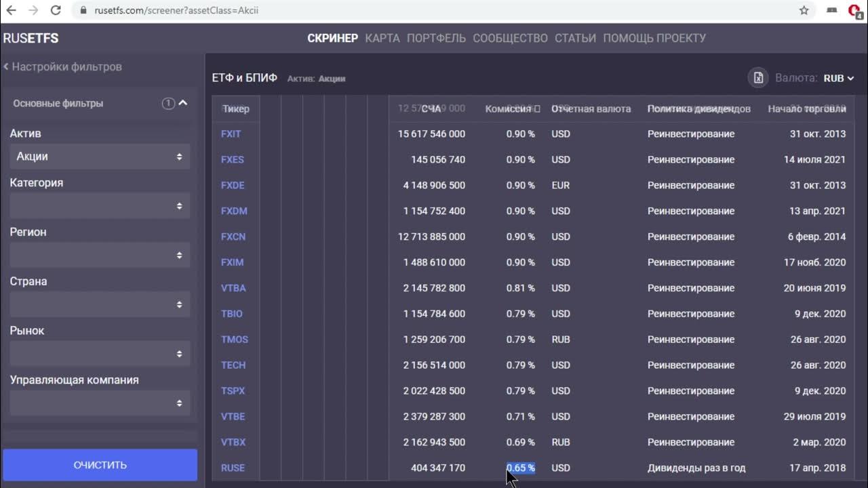Click the 0.81 % commission value
The image size is (868, 488).
coord(521,288)
